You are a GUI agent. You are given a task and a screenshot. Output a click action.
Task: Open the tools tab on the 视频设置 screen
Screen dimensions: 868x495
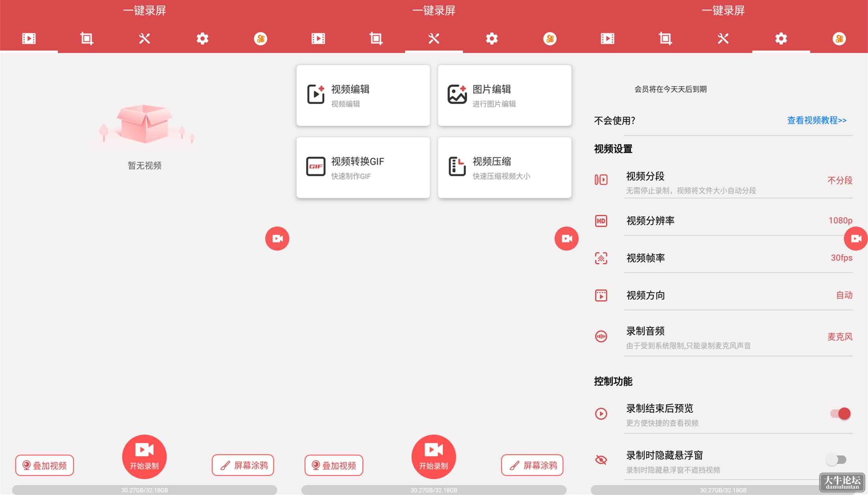[723, 39]
